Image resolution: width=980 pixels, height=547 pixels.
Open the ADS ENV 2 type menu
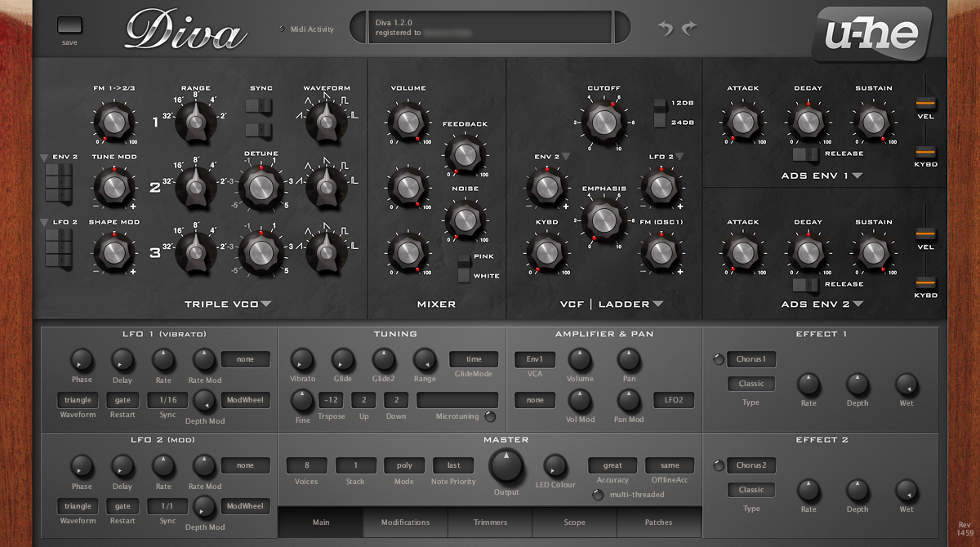(857, 305)
